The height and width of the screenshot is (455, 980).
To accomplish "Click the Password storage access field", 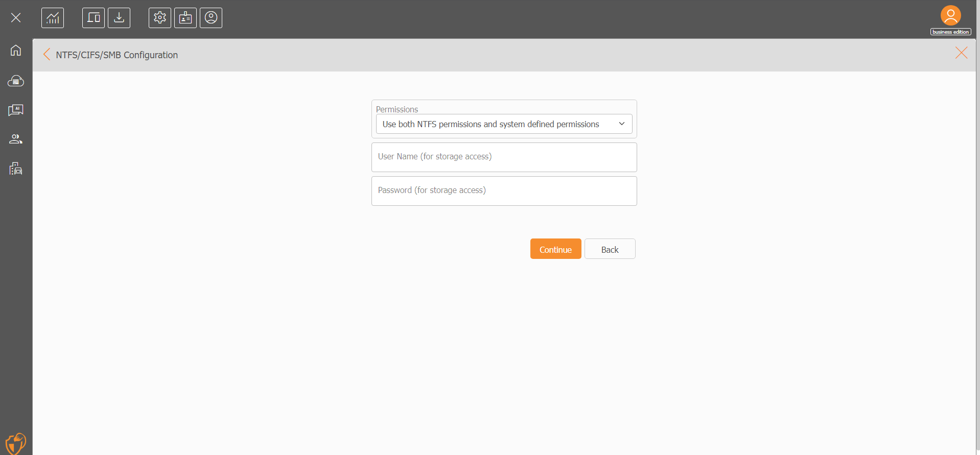I will point(504,191).
